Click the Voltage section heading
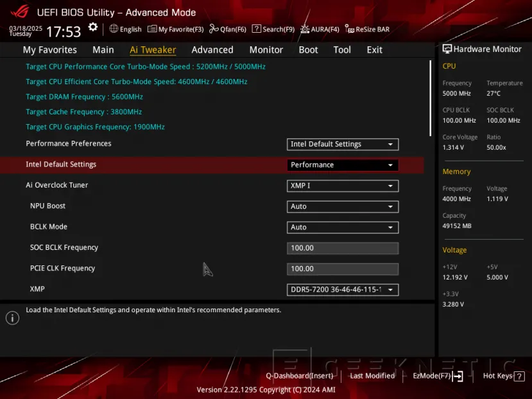 [x=454, y=250]
